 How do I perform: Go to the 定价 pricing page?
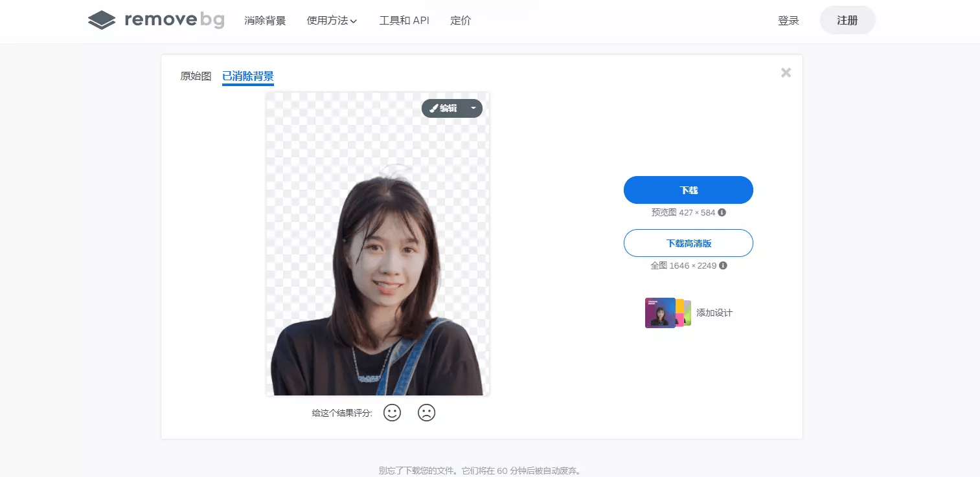[x=461, y=21]
